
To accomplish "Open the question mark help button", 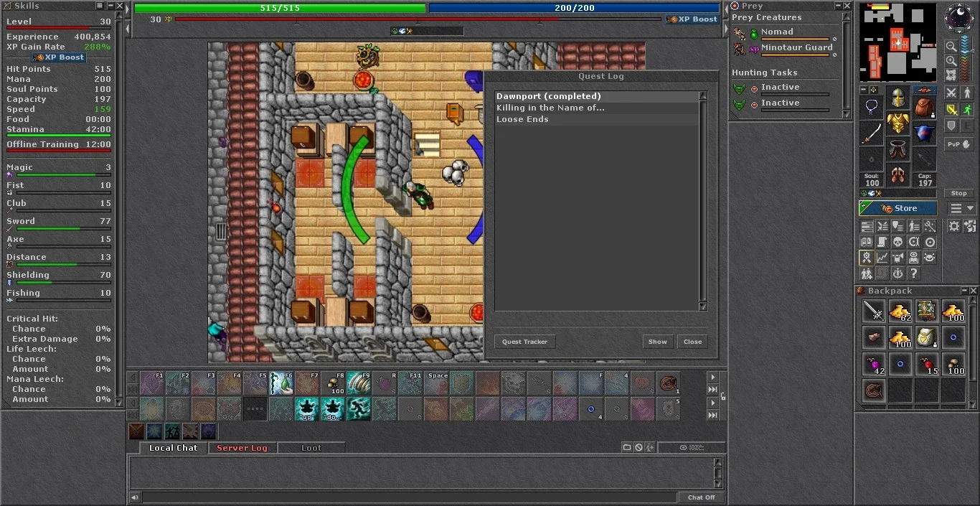I will click(x=913, y=273).
